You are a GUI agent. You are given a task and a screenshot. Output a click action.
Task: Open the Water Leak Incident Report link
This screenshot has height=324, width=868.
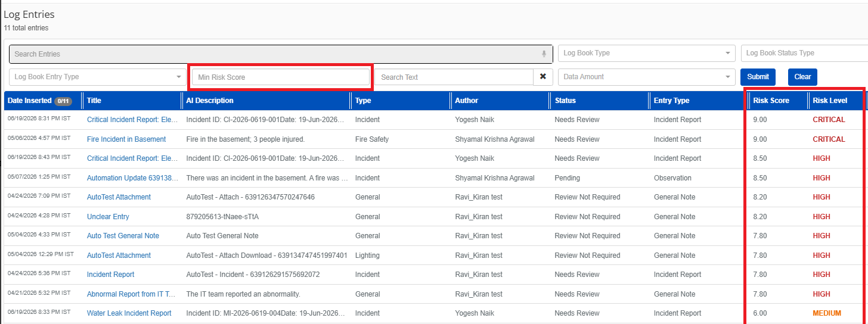pos(129,313)
